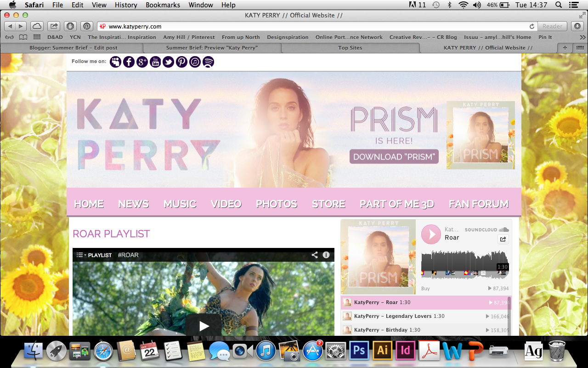The width and height of the screenshot is (588, 368).
Task: Open the Pinterest follow icon on page
Action: coord(182,62)
